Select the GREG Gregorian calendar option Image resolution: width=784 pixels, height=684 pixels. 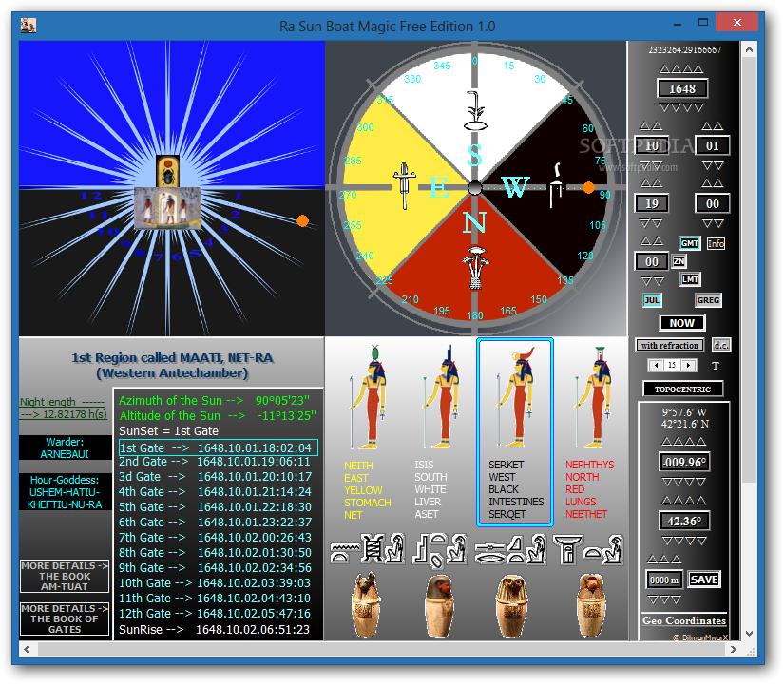(x=708, y=300)
